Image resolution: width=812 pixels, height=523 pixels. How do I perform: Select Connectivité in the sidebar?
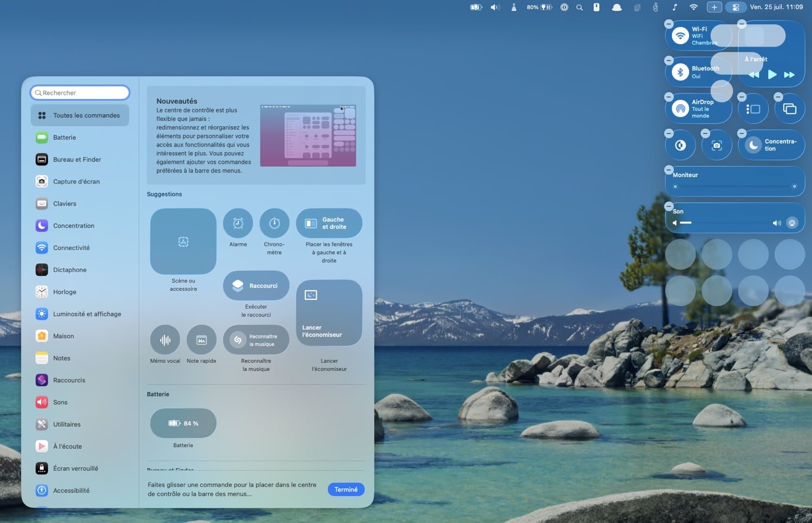pos(71,248)
